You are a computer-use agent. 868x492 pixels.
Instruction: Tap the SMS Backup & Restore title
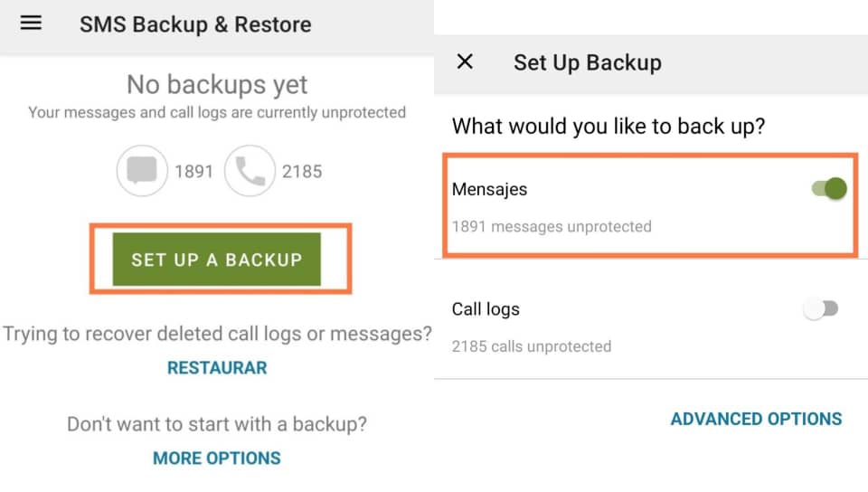coord(195,24)
